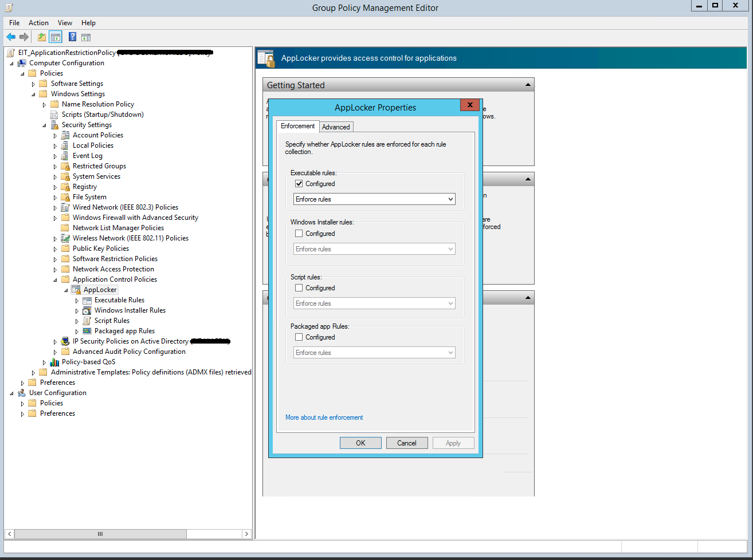The height and width of the screenshot is (560, 753).
Task: Switch to the Advanced tab
Action: point(336,127)
